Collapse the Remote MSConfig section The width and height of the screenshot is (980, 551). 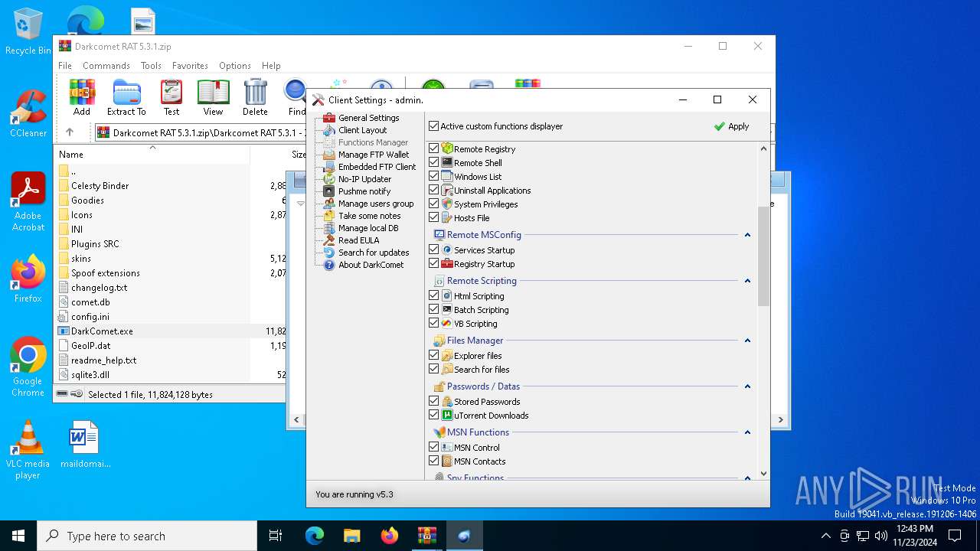pyautogui.click(x=747, y=235)
